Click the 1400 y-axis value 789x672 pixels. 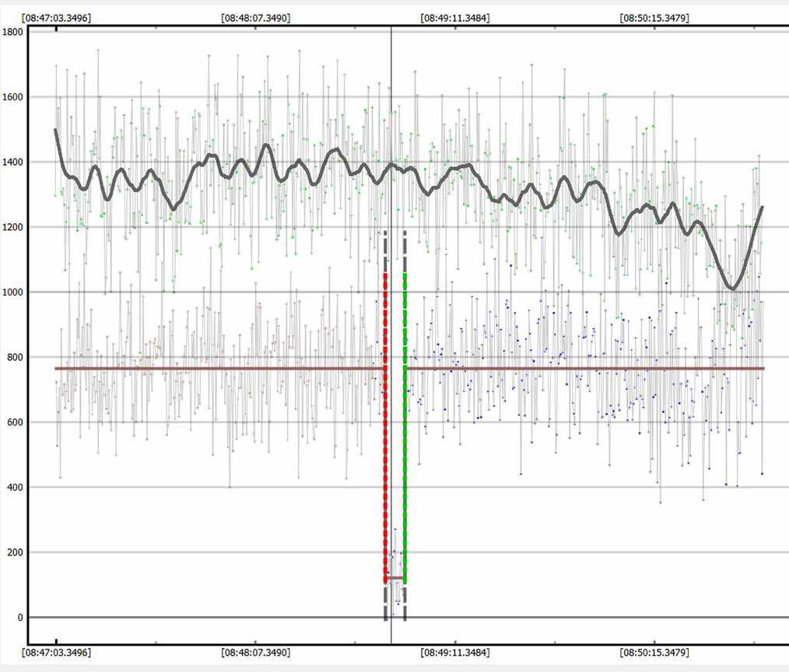coord(12,162)
